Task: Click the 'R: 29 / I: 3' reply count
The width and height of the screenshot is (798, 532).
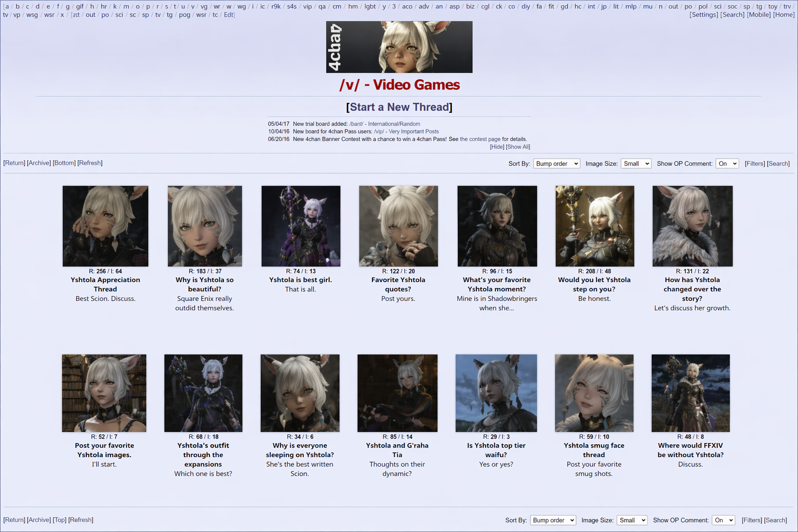Action: pos(496,437)
